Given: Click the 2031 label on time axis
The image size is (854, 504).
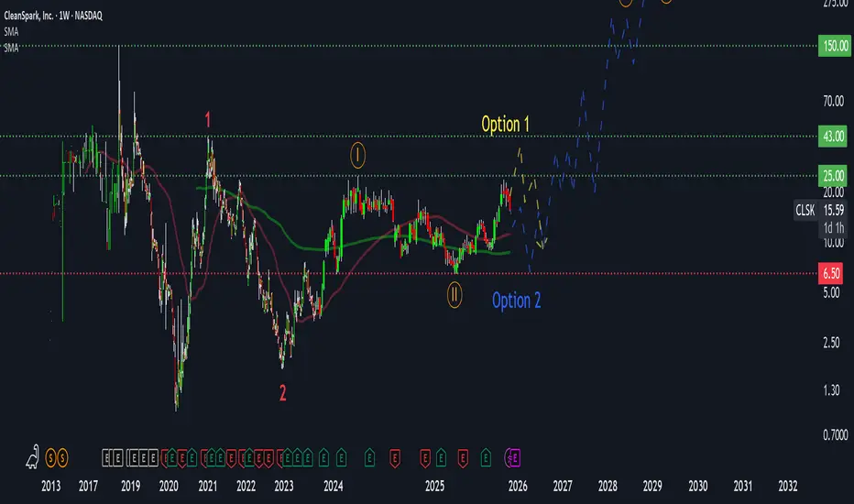Looking at the screenshot, I should click(743, 486).
